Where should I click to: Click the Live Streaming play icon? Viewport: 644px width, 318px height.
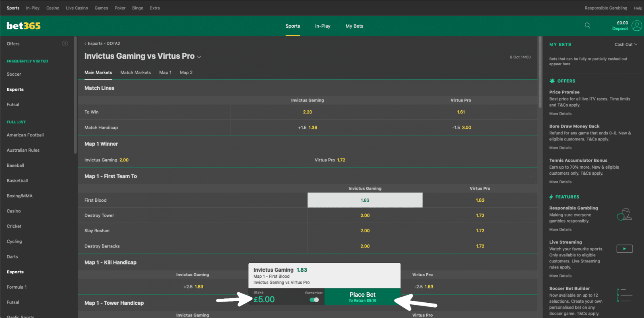[x=624, y=249]
